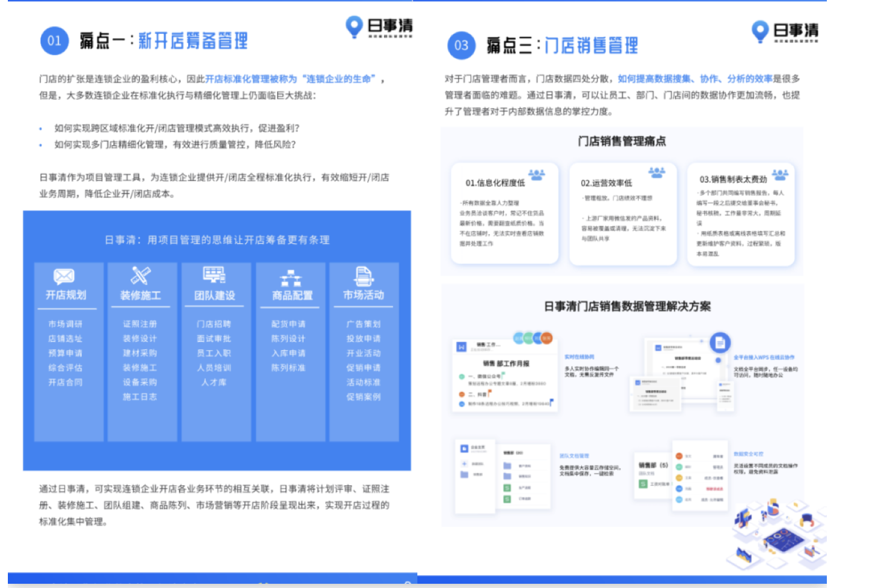Click the banner title 日事清：用项目管理的思维让开店筹备更有条理
871x588 pixels.
click(x=217, y=240)
